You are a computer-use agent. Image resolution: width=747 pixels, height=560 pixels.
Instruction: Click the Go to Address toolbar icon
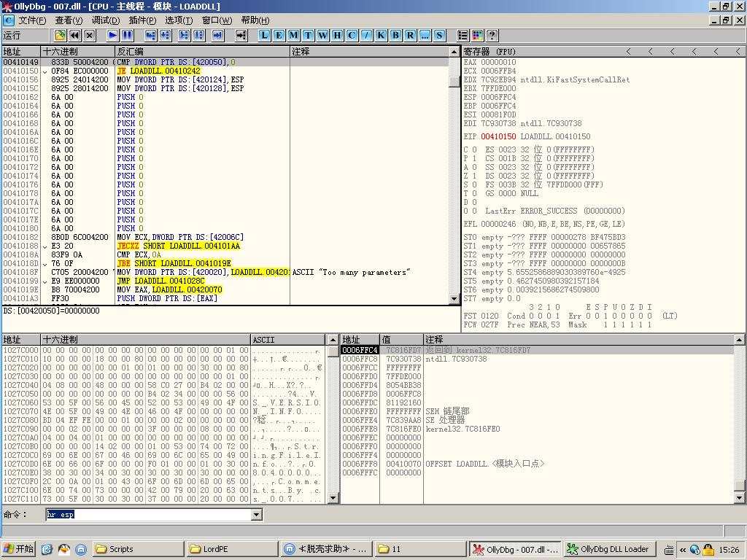tap(241, 36)
